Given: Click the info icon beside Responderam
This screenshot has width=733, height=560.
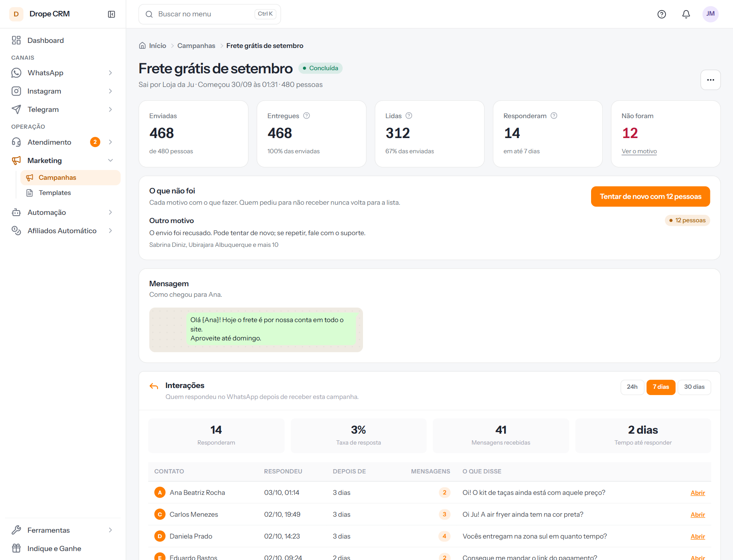Looking at the screenshot, I should (x=554, y=115).
